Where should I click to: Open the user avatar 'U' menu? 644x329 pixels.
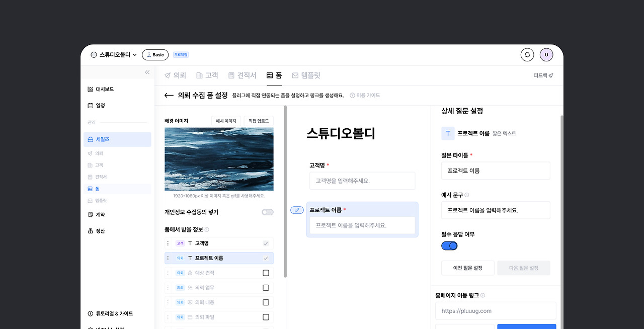[546, 55]
